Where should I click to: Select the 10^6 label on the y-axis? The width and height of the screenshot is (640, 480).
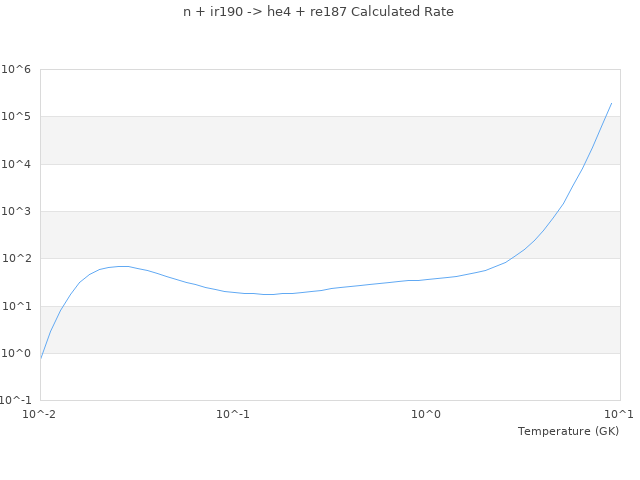(16, 70)
